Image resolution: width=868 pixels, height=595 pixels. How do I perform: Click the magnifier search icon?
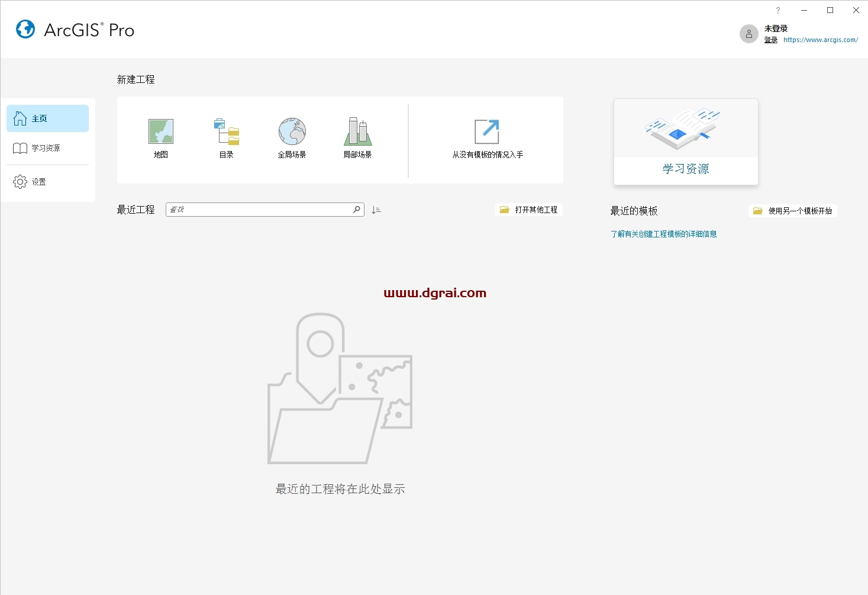[357, 210]
